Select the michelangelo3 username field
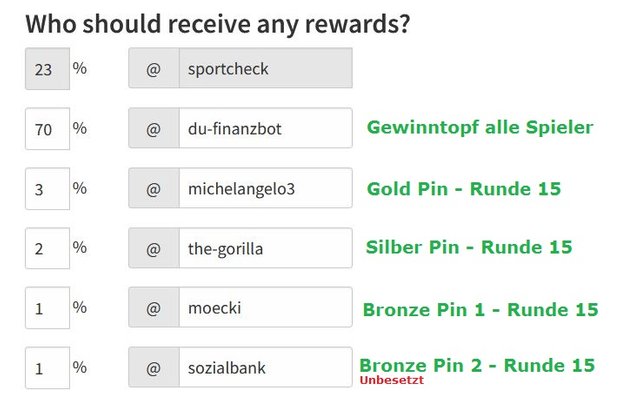 tap(266, 188)
